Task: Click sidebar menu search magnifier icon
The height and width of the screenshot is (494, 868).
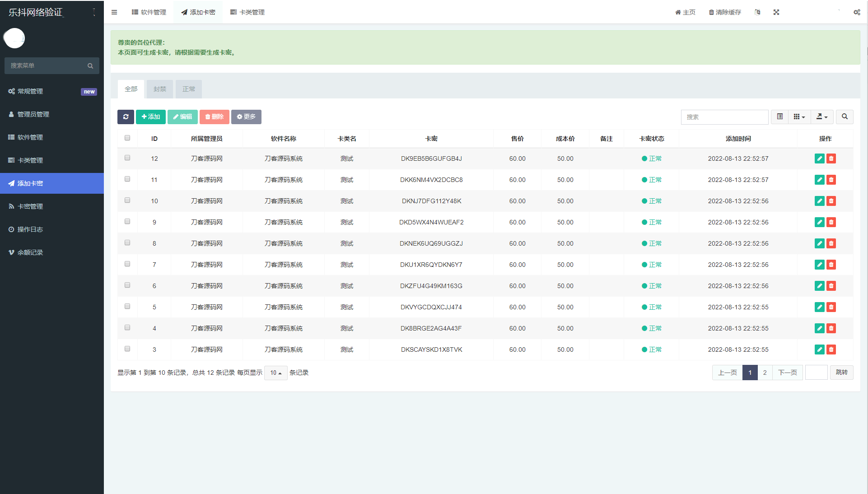Action: (90, 66)
